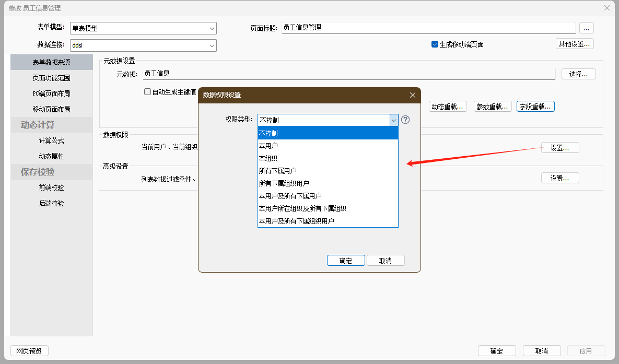The width and height of the screenshot is (619, 364).
Task: Click the 网页预览 button
Action: (29, 351)
